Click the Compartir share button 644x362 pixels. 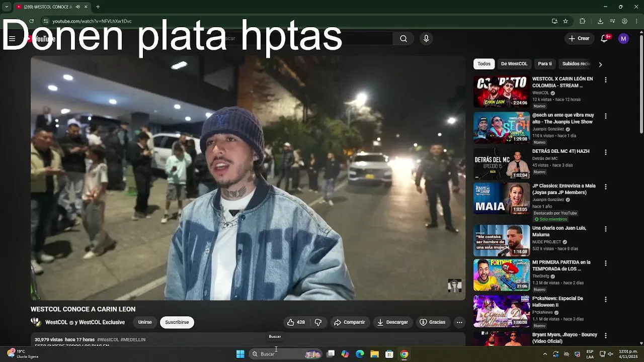(349, 322)
